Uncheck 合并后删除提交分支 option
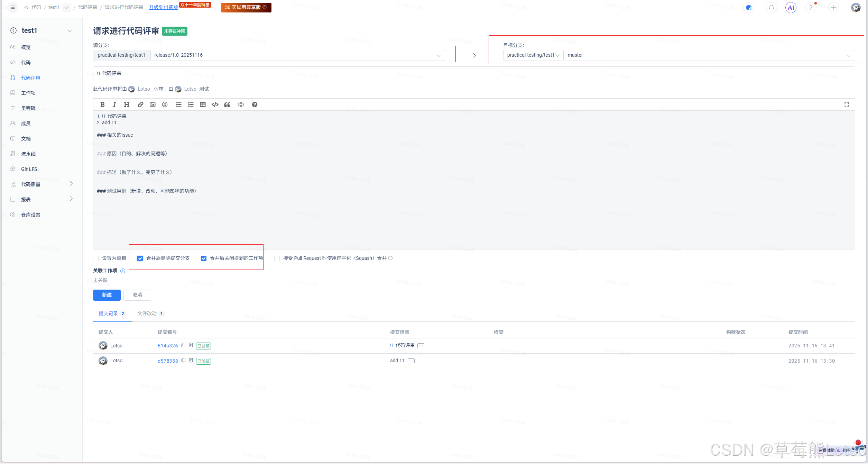 [140, 258]
